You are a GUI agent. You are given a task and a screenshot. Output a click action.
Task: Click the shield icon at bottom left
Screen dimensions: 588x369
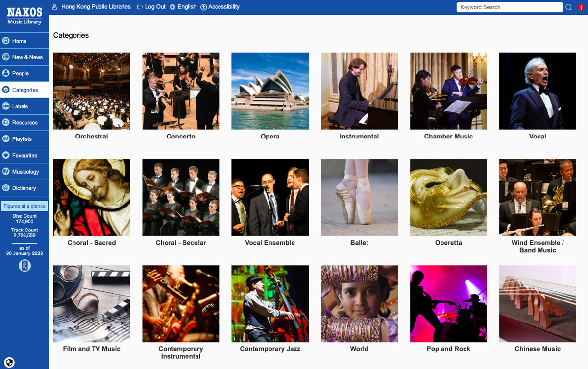coord(9,363)
